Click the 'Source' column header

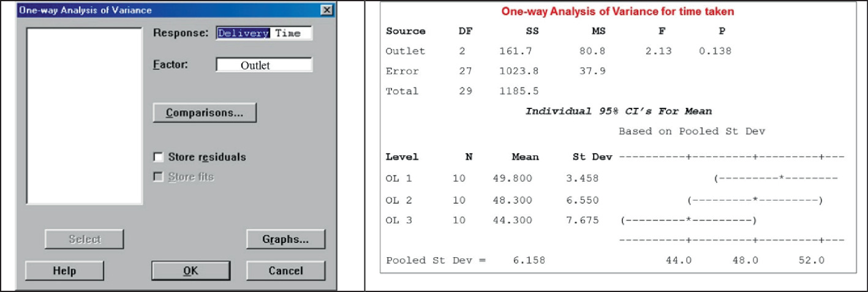pos(405,32)
